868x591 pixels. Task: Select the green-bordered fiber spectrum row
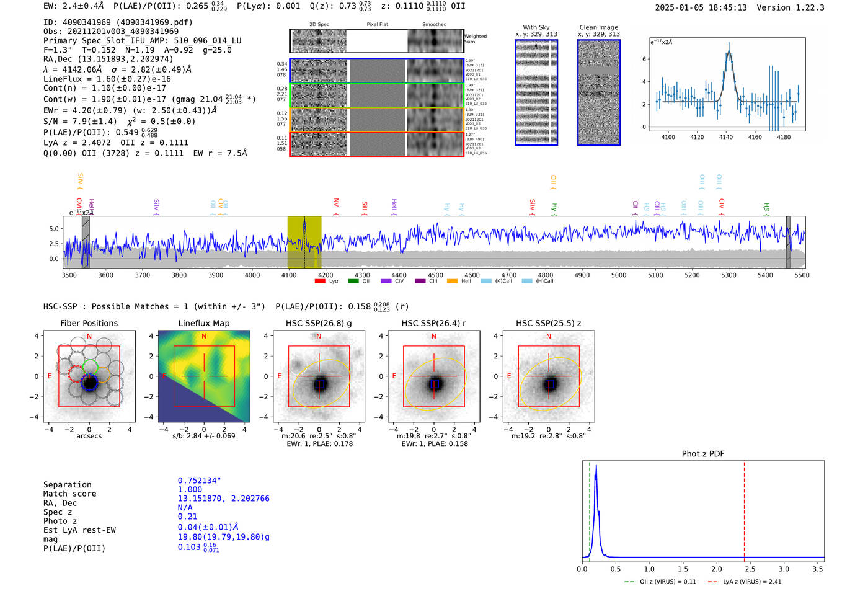click(x=376, y=96)
